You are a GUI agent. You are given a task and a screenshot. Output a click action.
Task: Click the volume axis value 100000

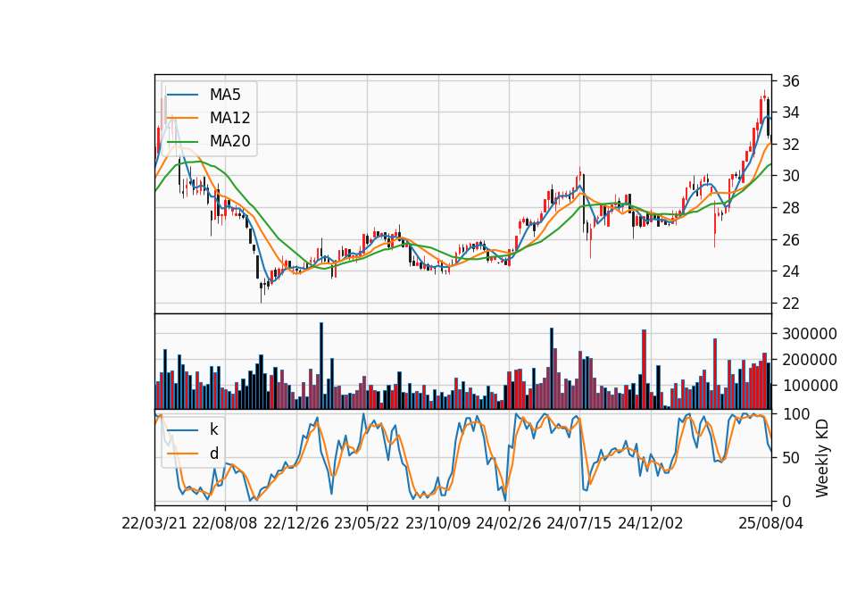810,386
